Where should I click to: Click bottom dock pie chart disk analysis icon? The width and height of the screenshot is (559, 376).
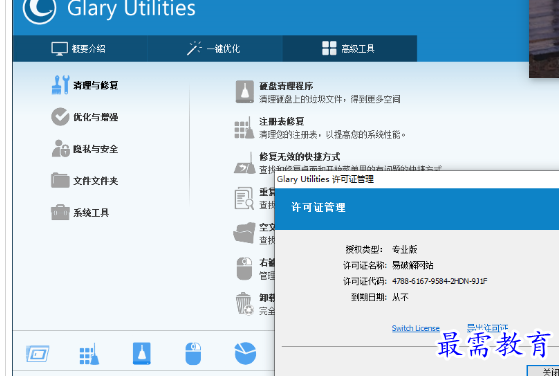tap(245, 354)
